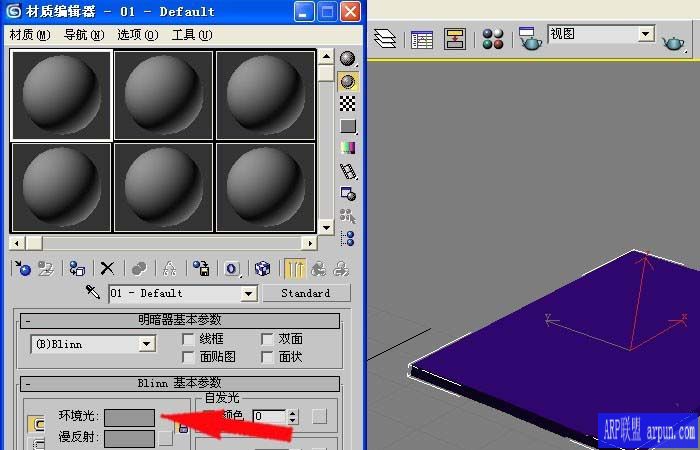Click the Quick Render teapot icon
The height and width of the screenshot is (450, 700).
(x=674, y=42)
